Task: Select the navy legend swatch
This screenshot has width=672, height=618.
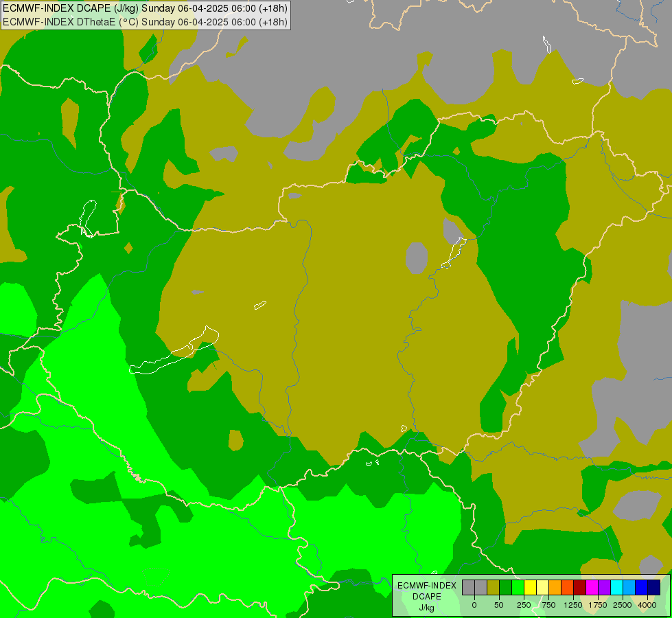Action: click(653, 587)
